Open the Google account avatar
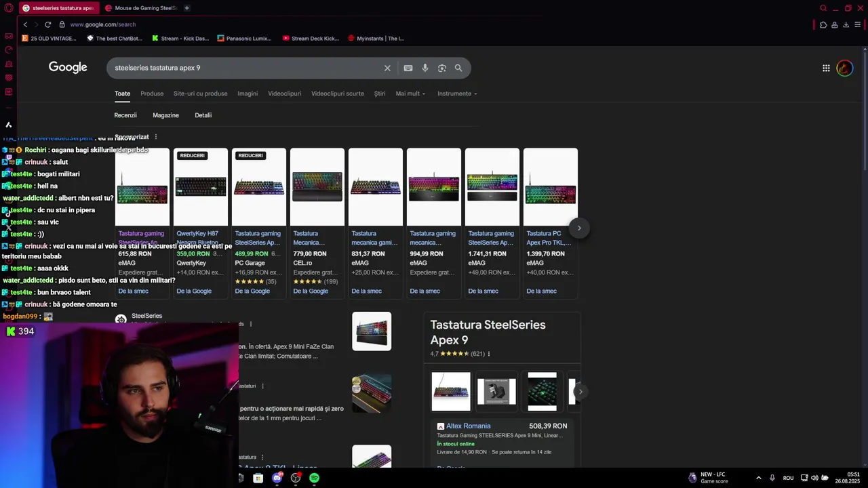This screenshot has height=488, width=868. pos(844,68)
